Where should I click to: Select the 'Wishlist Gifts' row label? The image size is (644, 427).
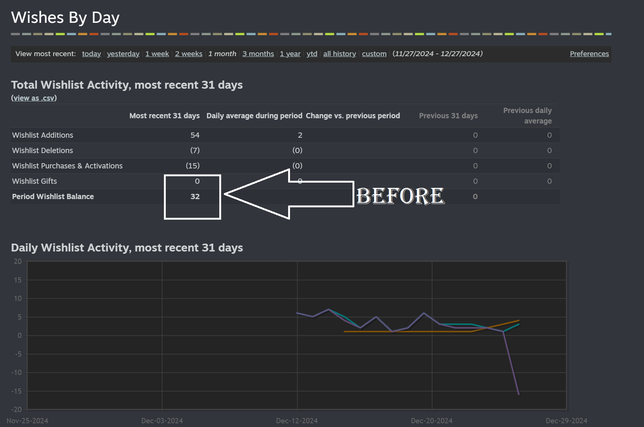pyautogui.click(x=34, y=181)
